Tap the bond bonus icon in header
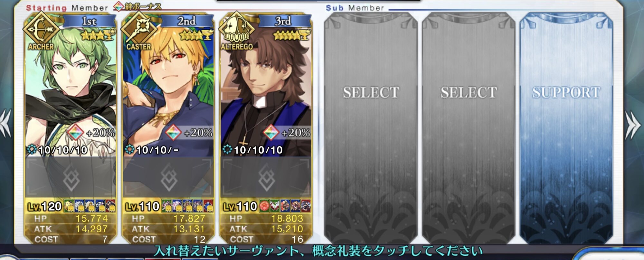The height and width of the screenshot is (260, 644). click(x=119, y=6)
